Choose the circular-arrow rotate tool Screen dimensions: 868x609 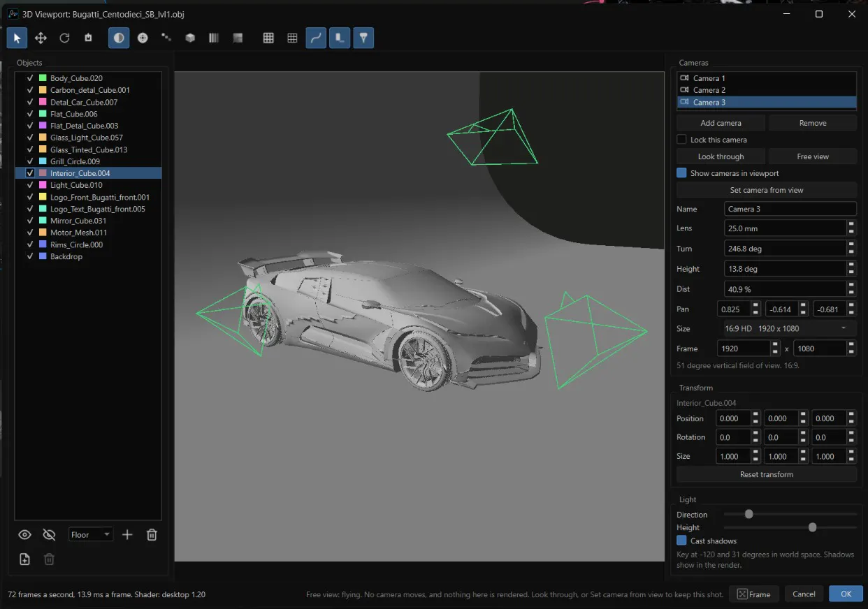(x=64, y=38)
